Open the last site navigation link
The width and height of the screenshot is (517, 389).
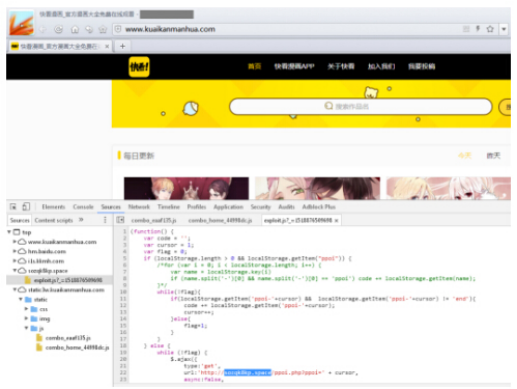(422, 66)
